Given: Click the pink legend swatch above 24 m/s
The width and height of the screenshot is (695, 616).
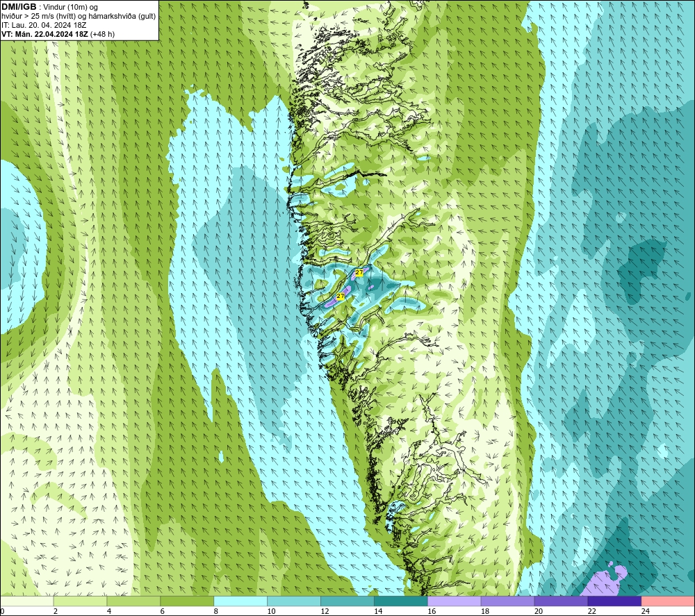Looking at the screenshot, I should 668,601.
